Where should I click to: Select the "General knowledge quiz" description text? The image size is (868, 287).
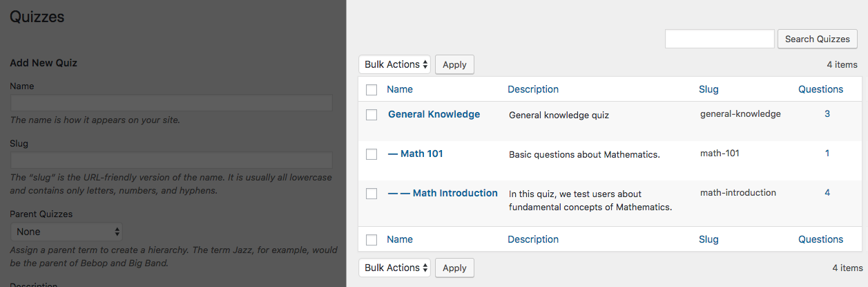(559, 115)
